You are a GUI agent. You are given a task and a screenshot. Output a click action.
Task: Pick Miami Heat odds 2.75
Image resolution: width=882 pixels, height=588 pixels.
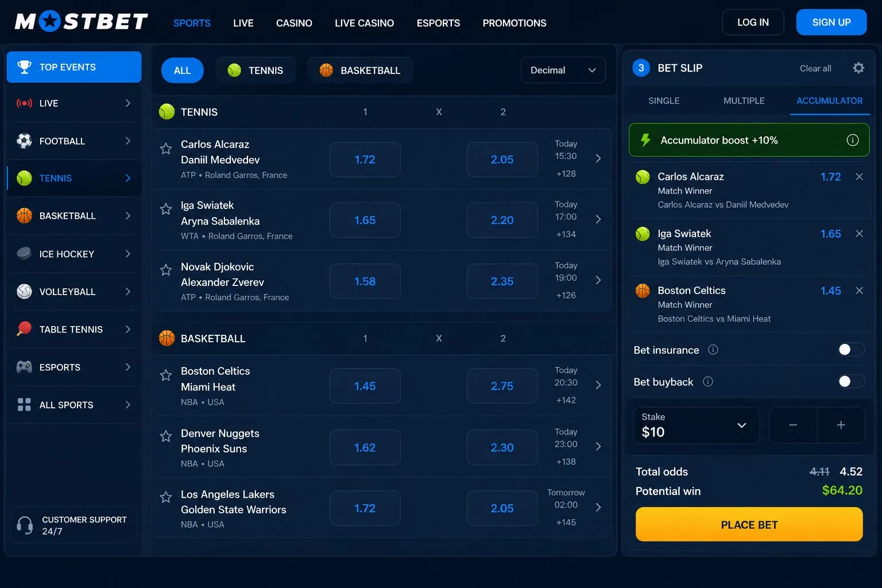coord(502,386)
